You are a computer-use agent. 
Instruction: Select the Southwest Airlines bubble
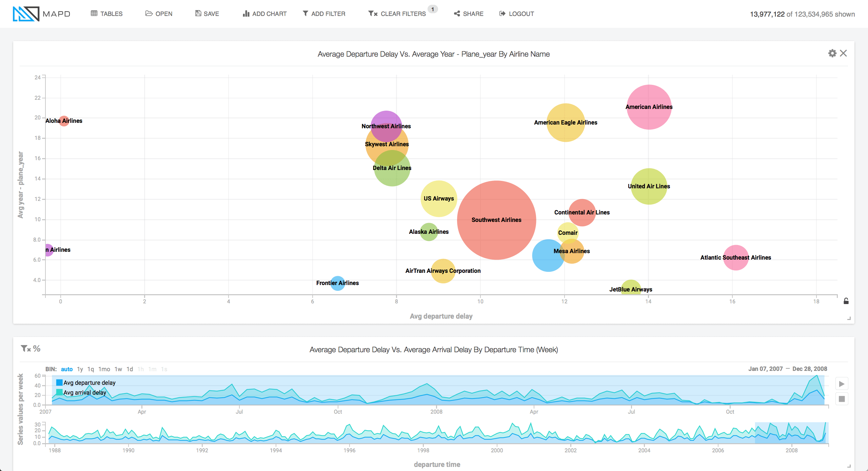tap(496, 220)
